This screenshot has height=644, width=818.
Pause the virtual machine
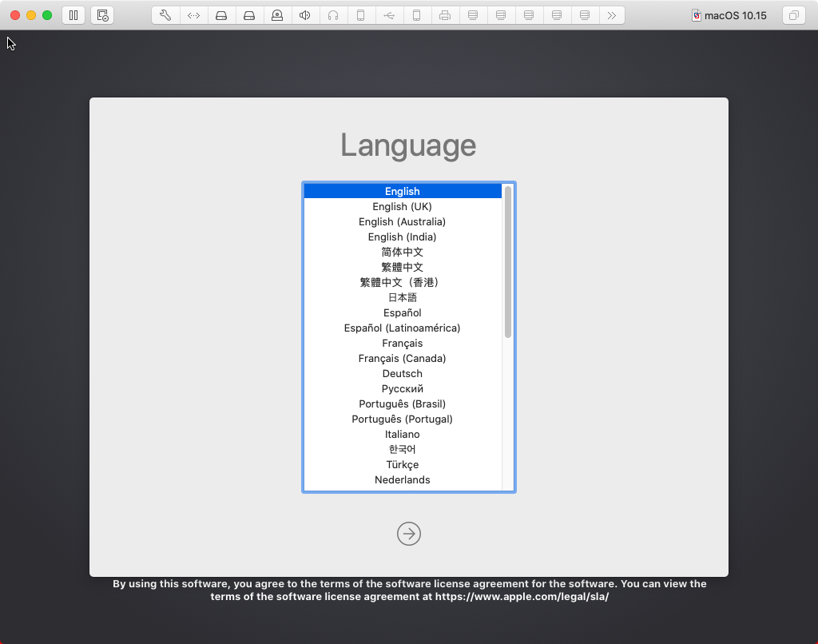tap(73, 14)
